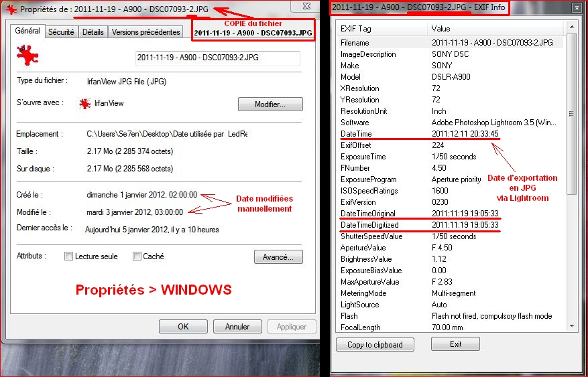Select the MaxApertureValue row
588x377 pixels.
(x=450, y=282)
